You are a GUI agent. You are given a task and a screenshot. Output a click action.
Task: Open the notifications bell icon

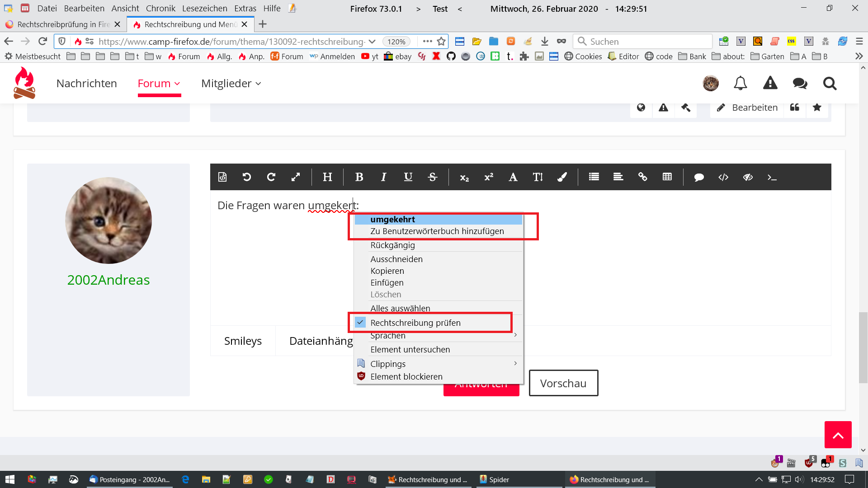(x=740, y=84)
